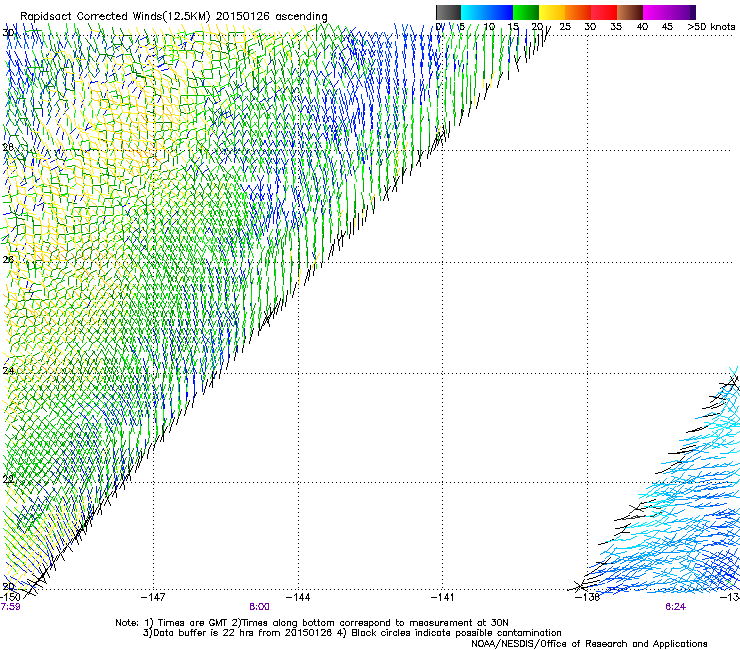Image resolution: width=740 pixels, height=650 pixels.
Task: Click the latitude label '26' on left axis
Action: [8, 260]
